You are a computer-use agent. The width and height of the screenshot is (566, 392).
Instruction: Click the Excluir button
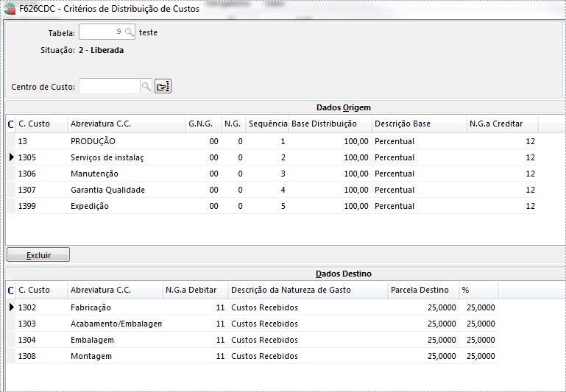[x=38, y=255]
